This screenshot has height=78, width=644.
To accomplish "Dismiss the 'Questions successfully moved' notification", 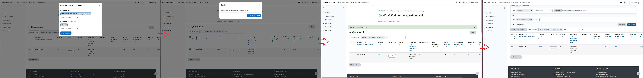I will point(474,27).
